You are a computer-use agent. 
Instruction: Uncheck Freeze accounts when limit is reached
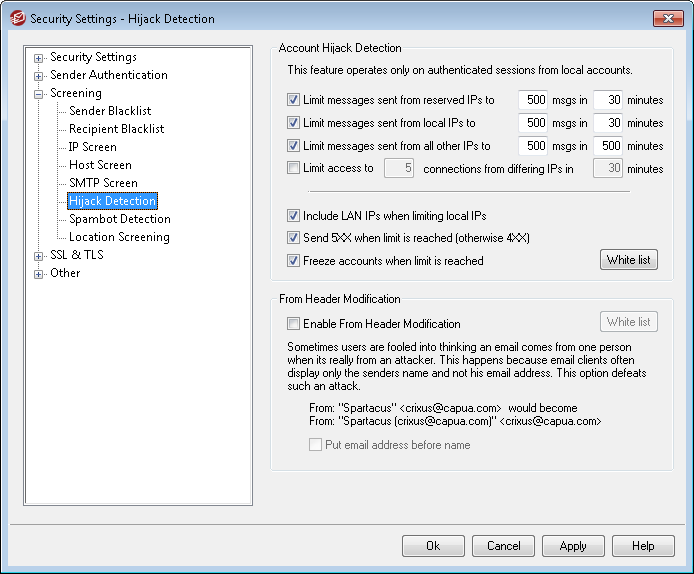293,261
